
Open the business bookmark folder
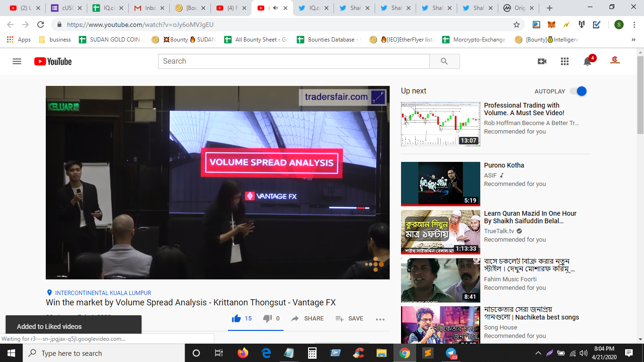[x=55, y=40]
